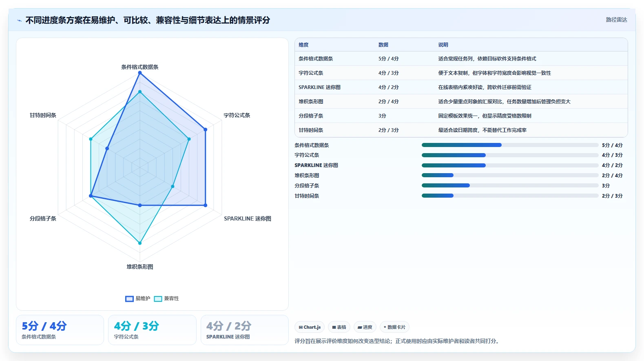The image size is (644, 361).
Task: Click the 字符公式条 progress bar
Action: pyautogui.click(x=510, y=155)
